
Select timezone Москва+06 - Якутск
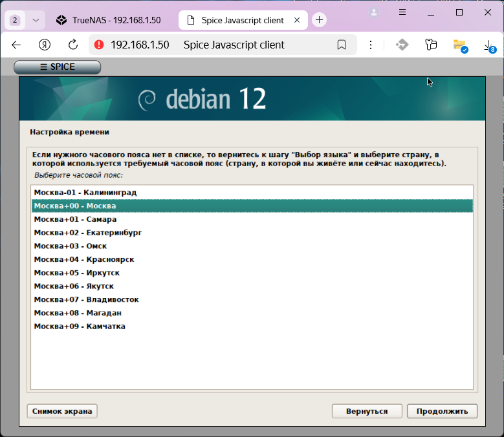tap(252, 286)
